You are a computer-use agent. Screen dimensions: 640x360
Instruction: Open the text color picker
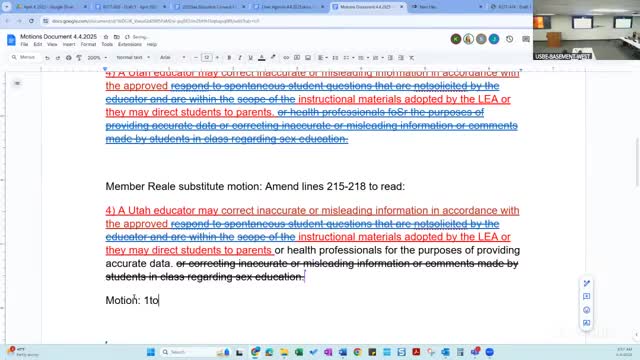tap(262, 58)
